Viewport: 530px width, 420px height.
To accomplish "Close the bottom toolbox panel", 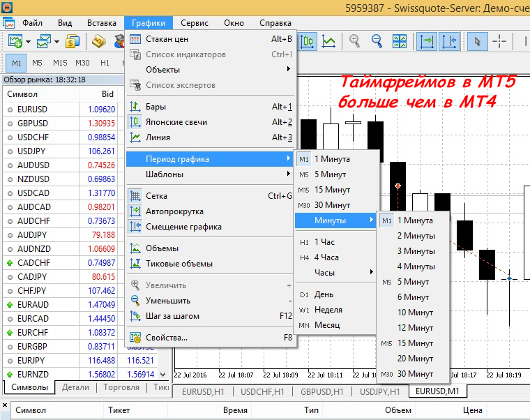I will coord(5,405).
